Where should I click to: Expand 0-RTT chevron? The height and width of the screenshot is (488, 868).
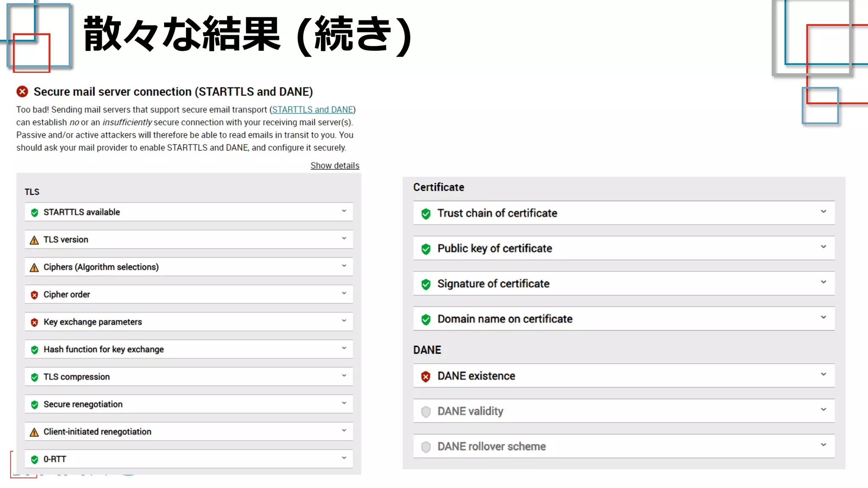[x=344, y=458]
